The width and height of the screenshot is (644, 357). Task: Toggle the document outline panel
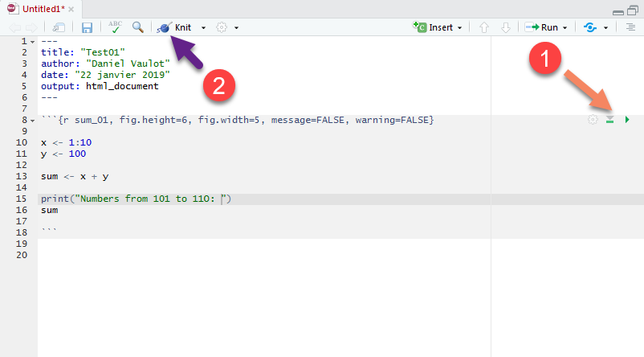(630, 27)
